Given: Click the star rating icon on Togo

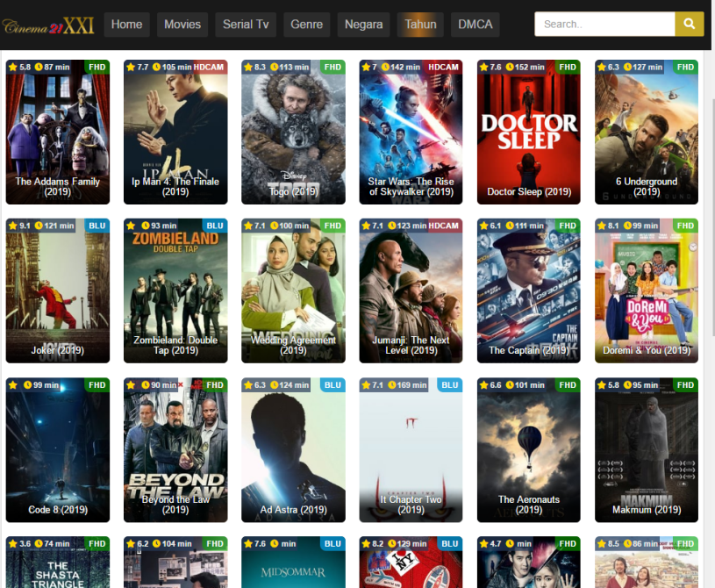Looking at the screenshot, I should click(248, 67).
